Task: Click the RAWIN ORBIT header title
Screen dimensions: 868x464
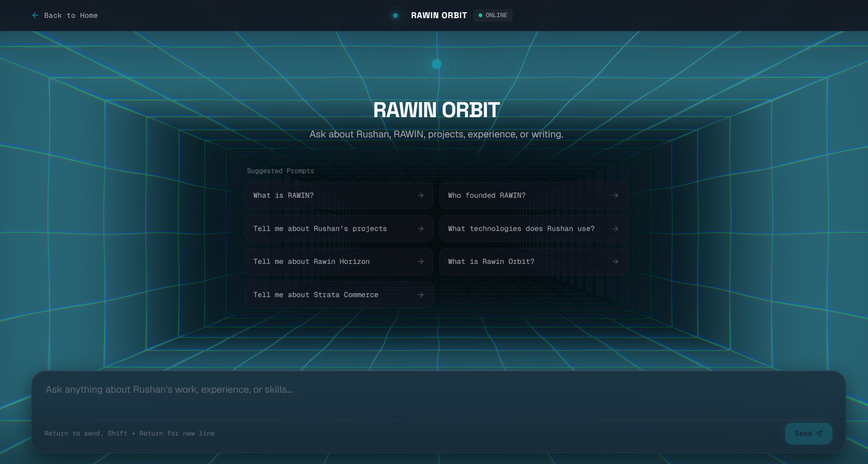Action: pos(439,15)
